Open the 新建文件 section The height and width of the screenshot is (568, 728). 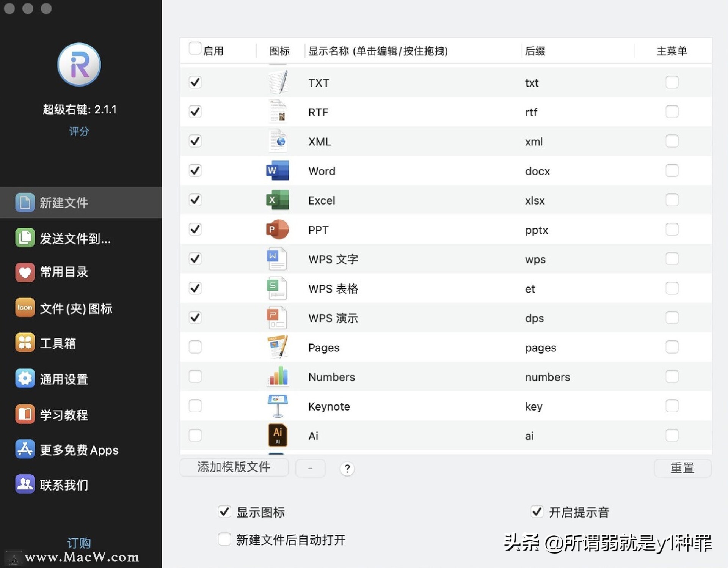coord(81,202)
